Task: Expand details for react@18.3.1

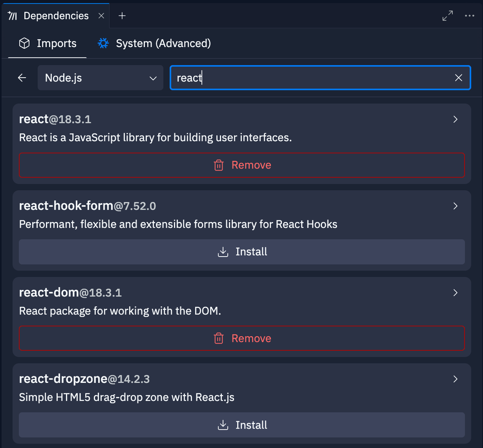Action: pyautogui.click(x=455, y=119)
